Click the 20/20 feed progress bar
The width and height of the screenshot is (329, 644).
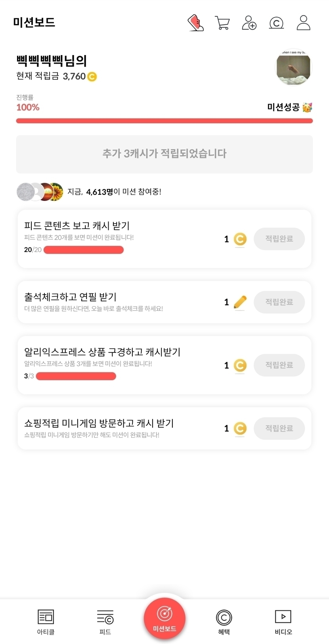[84, 250]
